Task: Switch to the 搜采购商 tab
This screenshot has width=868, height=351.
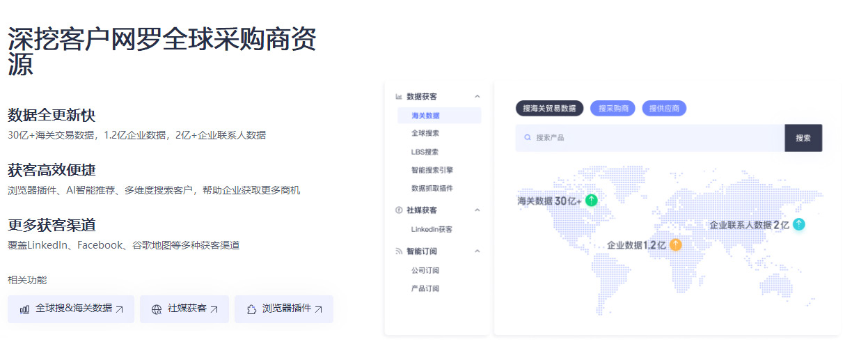Action: click(613, 109)
